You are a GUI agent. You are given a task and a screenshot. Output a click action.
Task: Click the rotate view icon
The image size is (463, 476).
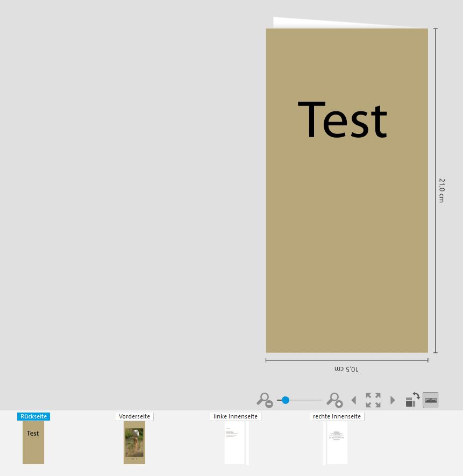click(412, 400)
